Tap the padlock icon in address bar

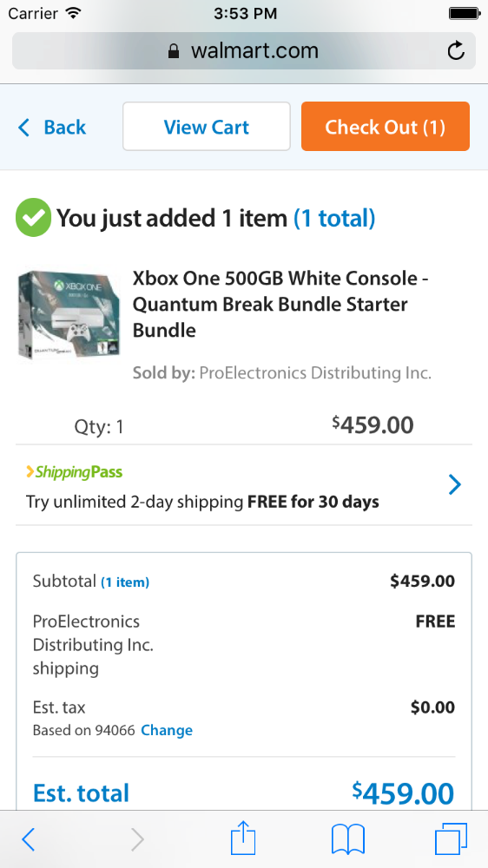[174, 51]
